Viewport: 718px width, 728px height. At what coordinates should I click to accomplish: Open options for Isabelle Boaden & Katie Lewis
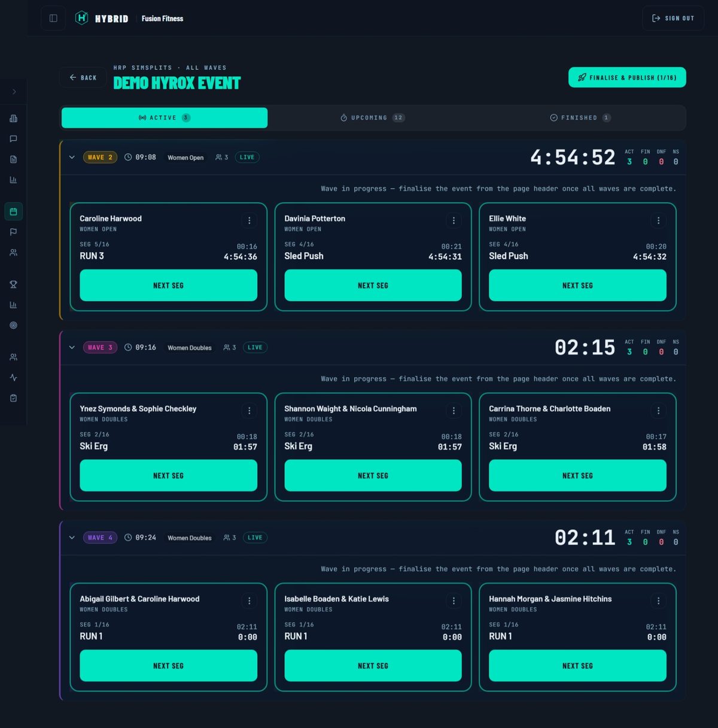tap(454, 601)
